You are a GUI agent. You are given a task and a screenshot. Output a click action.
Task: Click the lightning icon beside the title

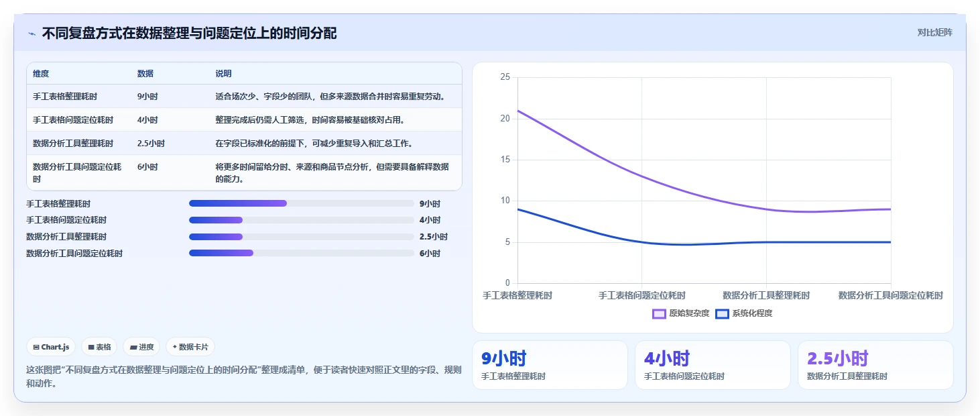[32, 34]
